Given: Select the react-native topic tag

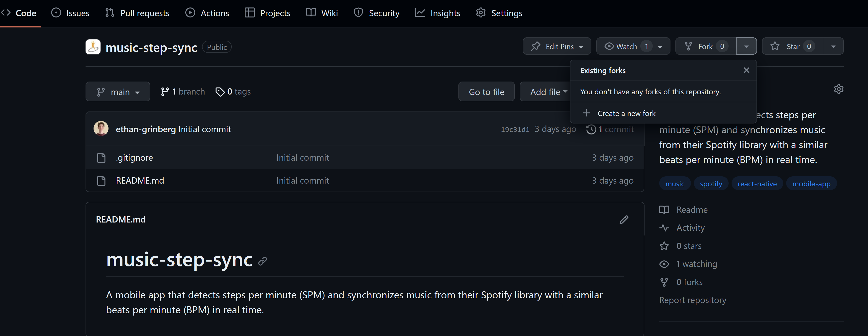Looking at the screenshot, I should point(757,184).
